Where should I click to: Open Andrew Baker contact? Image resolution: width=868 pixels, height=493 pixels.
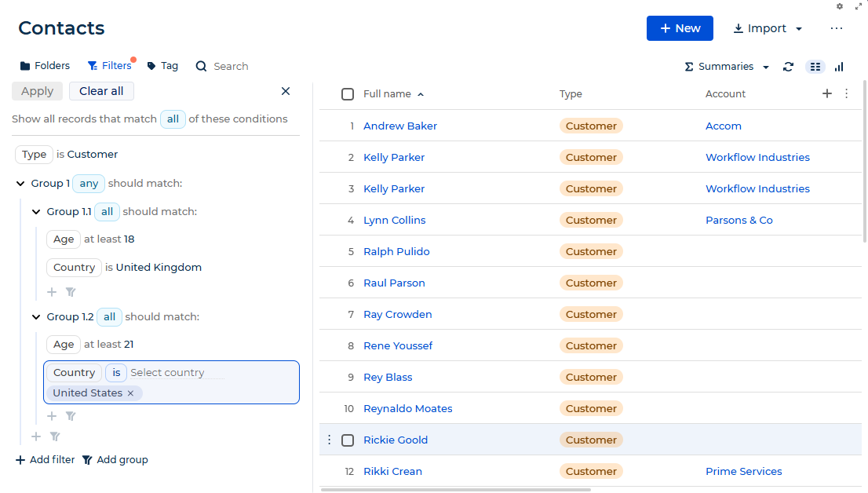pos(400,126)
